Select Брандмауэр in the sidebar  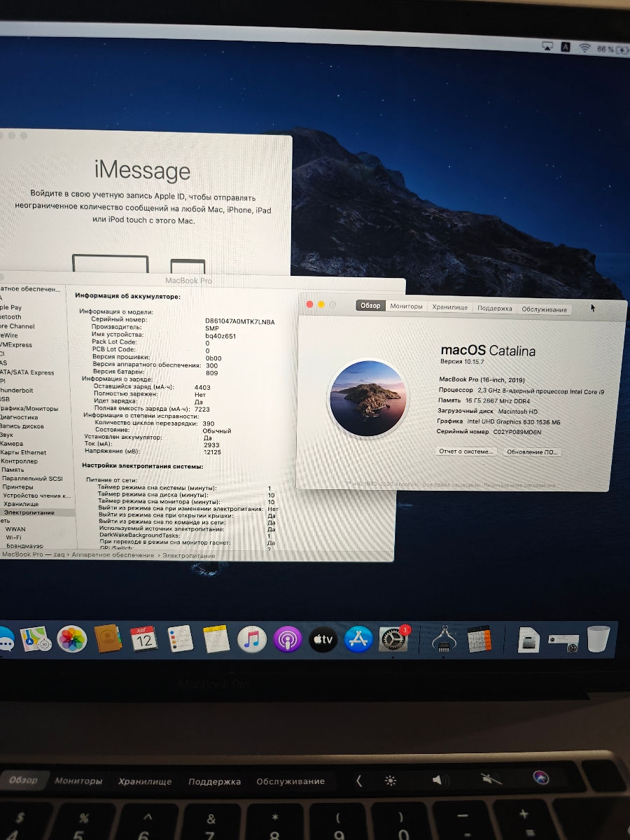(x=24, y=546)
